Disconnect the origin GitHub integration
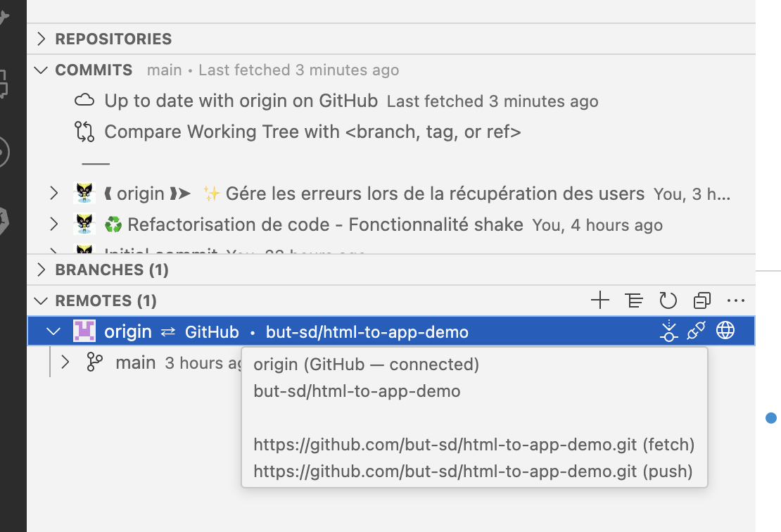Viewport: 781px width, 532px height. click(697, 331)
